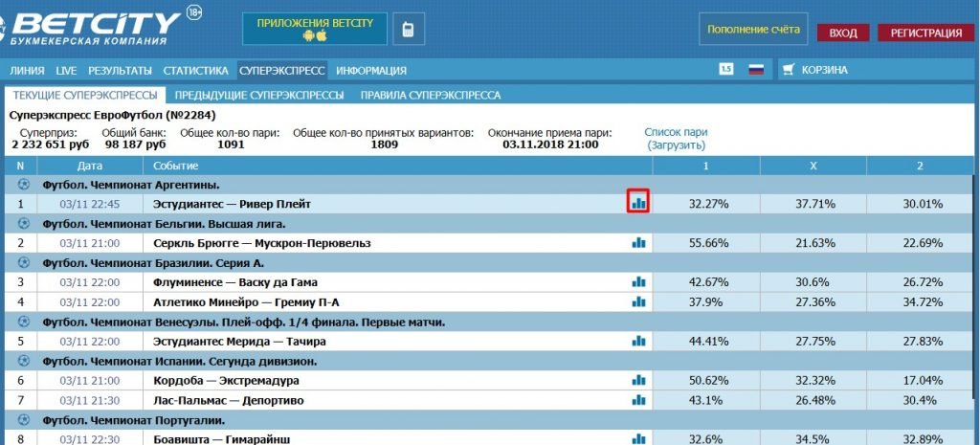Select 42.67% outcome for Флуминенсе match
Image resolution: width=980 pixels, height=445 pixels.
click(x=707, y=282)
